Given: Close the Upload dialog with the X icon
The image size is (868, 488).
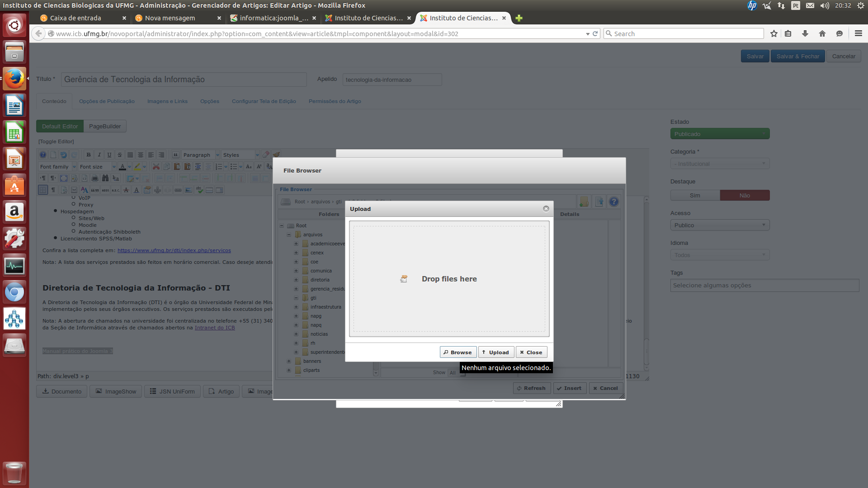Looking at the screenshot, I should 546,209.
